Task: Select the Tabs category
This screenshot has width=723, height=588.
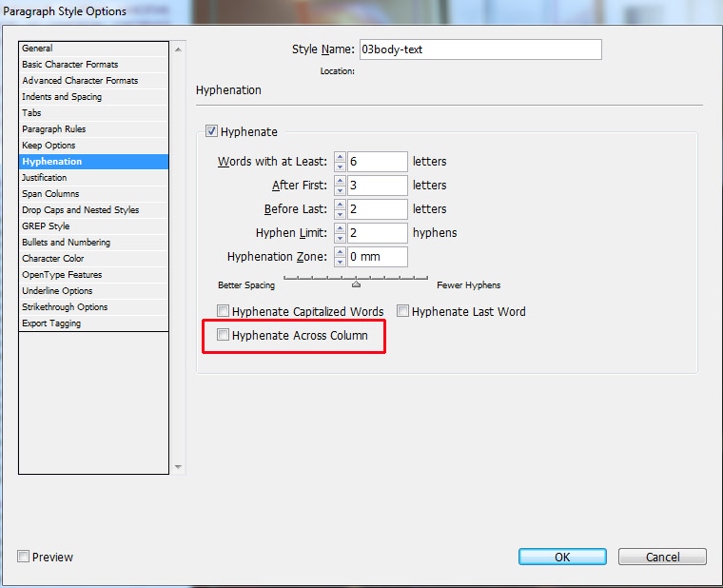Action: (93, 113)
